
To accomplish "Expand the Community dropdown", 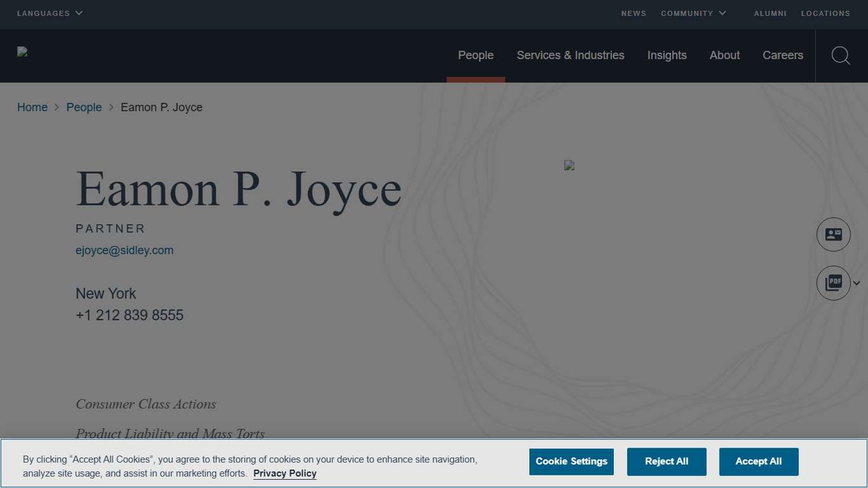I will [693, 13].
